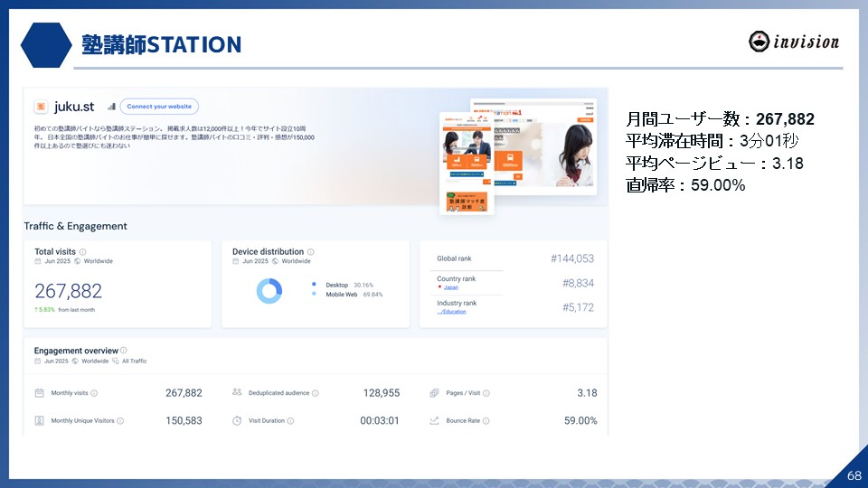Click the Country rank #8,834 value
This screenshot has width=868, height=488.
pyautogui.click(x=578, y=283)
